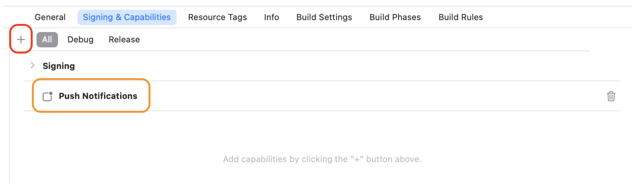The image size is (644, 184).
Task: Select the Signing & Capabilities tab
Action: coord(127,17)
